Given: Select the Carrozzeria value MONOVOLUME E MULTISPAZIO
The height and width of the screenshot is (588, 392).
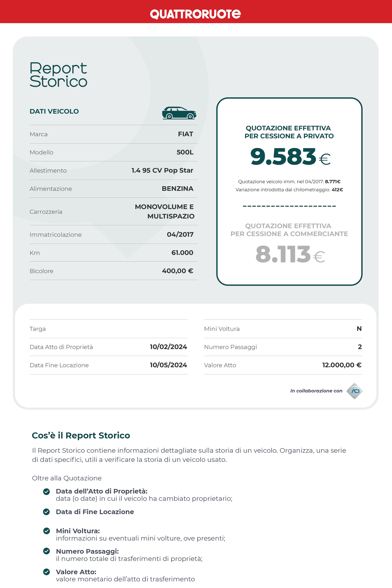Looking at the screenshot, I should click(164, 212).
